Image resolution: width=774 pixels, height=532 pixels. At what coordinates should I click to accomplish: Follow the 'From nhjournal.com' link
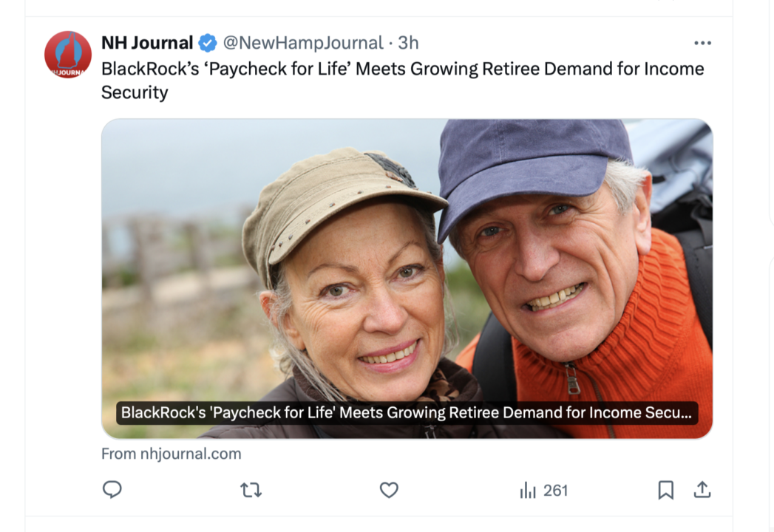pyautogui.click(x=172, y=454)
